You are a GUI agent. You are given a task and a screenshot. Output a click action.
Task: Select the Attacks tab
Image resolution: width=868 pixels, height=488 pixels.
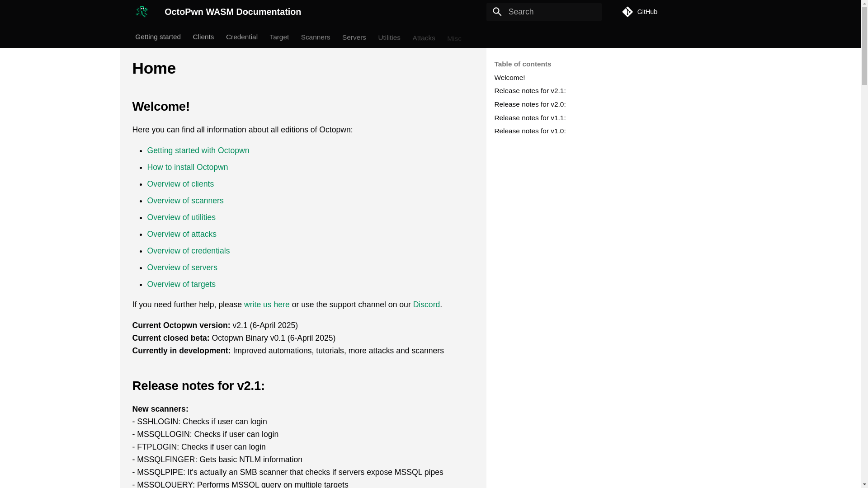tap(424, 38)
